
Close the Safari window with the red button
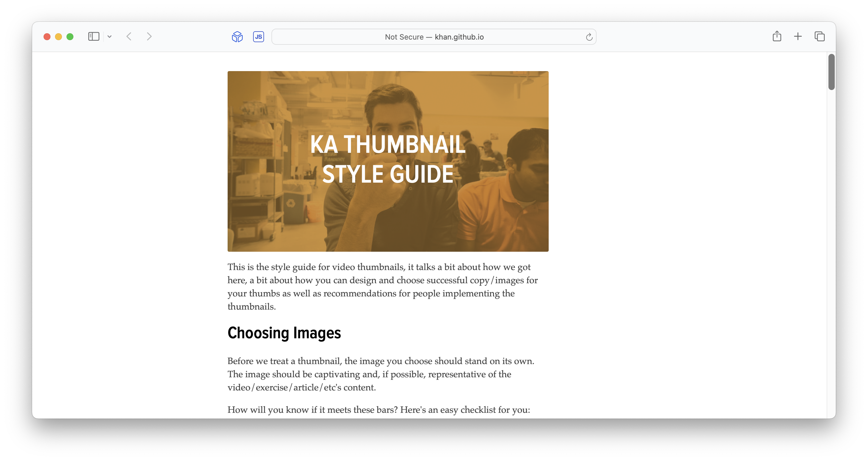tap(47, 36)
